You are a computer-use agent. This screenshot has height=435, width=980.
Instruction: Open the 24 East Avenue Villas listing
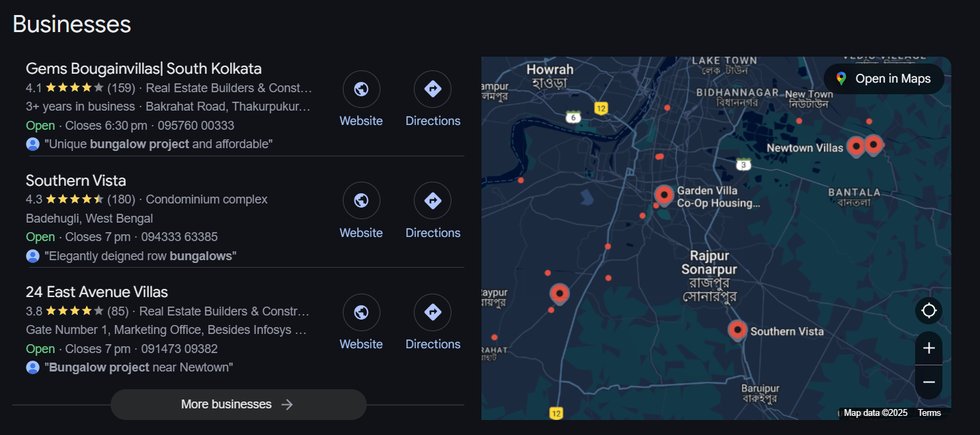(x=97, y=292)
